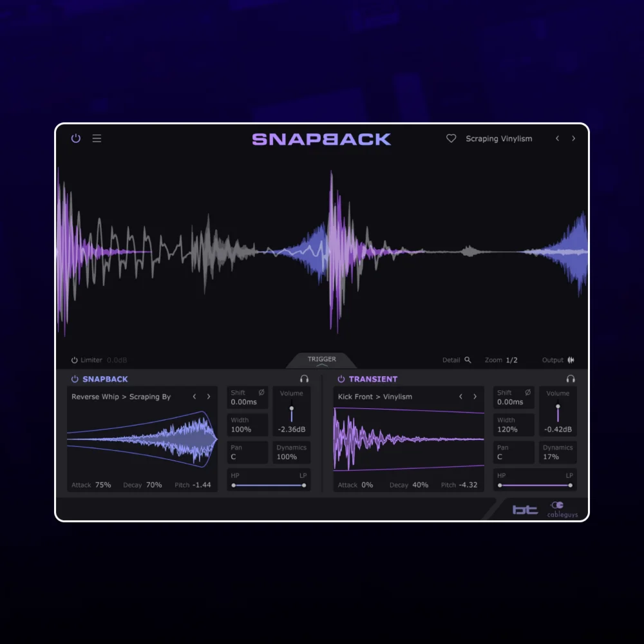This screenshot has width=644, height=644.
Task: Click Snapback LP filter handle
Action: 304,486
